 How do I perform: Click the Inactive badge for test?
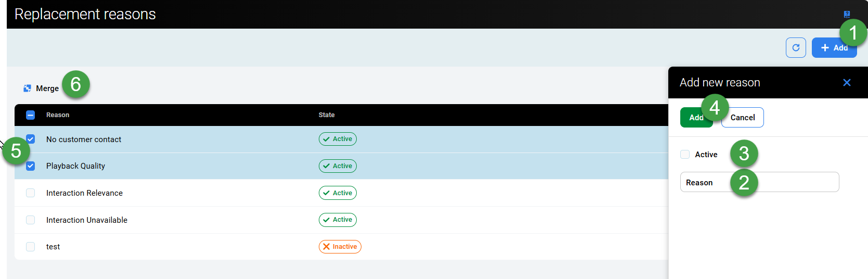click(340, 247)
